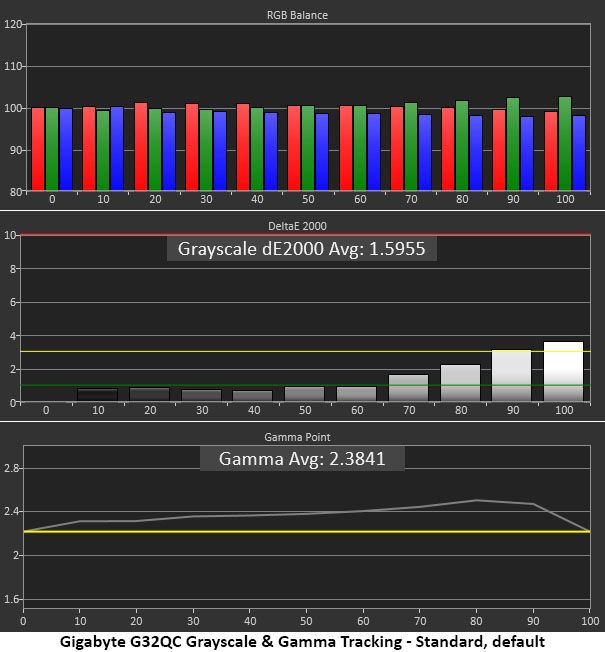Image resolution: width=605 pixels, height=652 pixels.
Task: Click the 110 label on RGB Balance axis
Action: tap(12, 66)
